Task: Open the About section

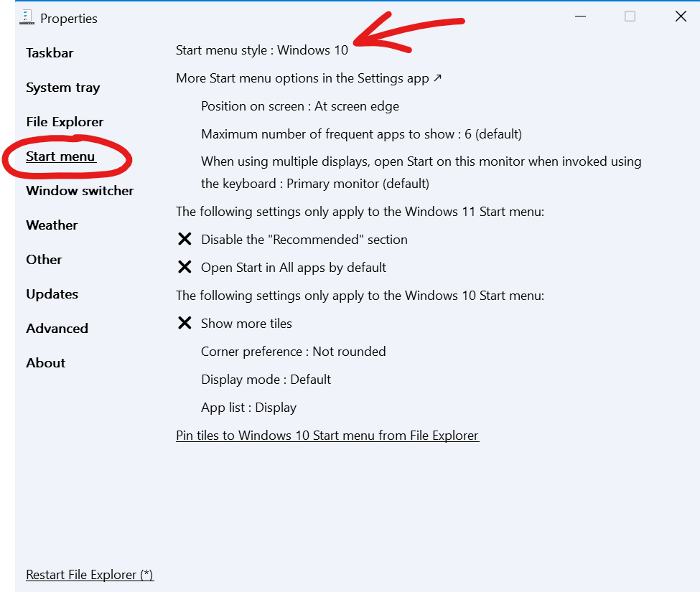Action: (45, 363)
